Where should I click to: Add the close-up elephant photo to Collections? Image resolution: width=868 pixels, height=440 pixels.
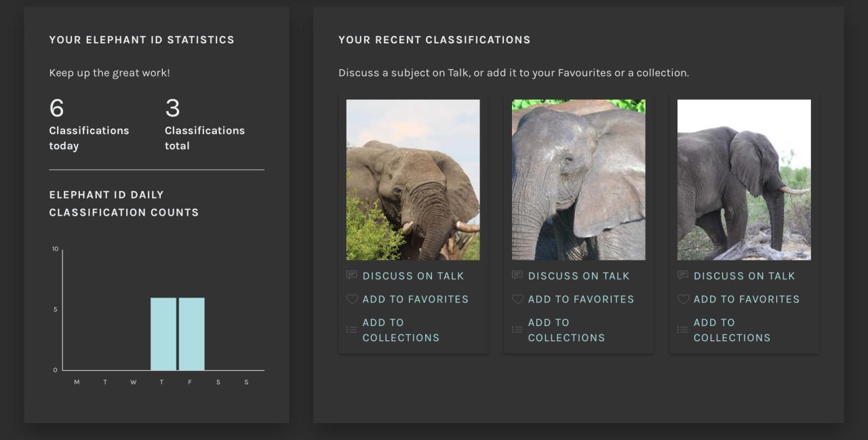tap(566, 330)
